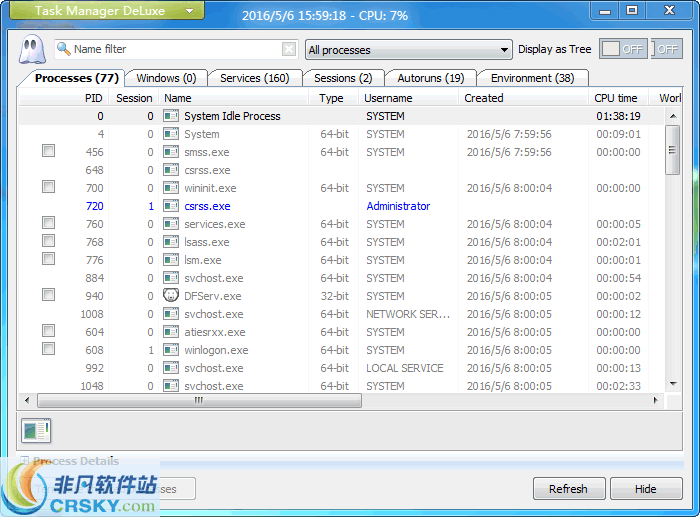Open the Task Manager DeLuxe title menu
This screenshot has width=700, height=517.
(107, 10)
